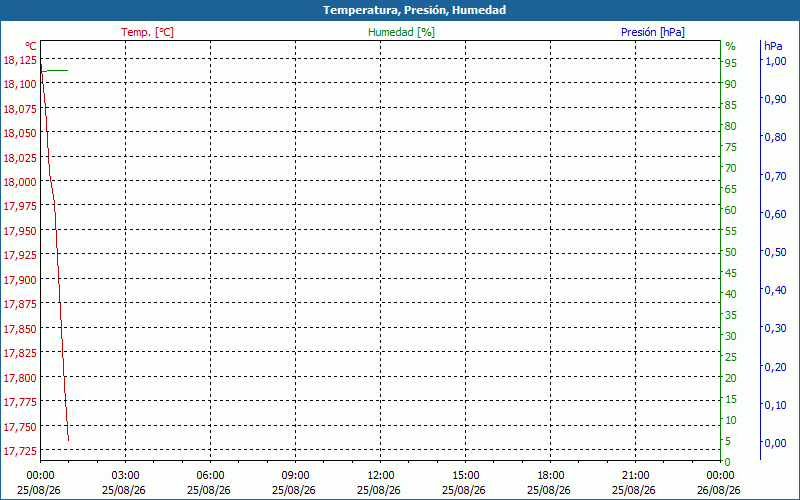Pick the 18,050 tick on temperature axis
Image resolution: width=800 pixels, height=500 pixels.
(x=20, y=133)
